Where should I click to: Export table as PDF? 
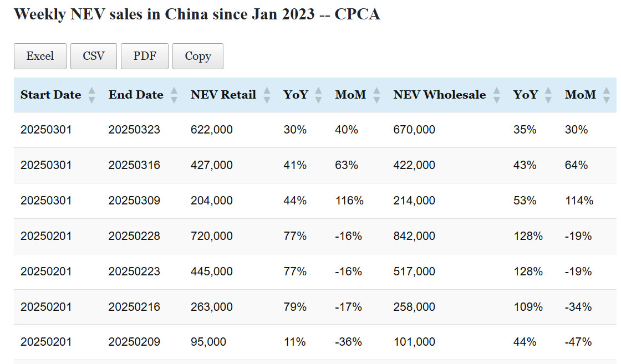(x=145, y=56)
